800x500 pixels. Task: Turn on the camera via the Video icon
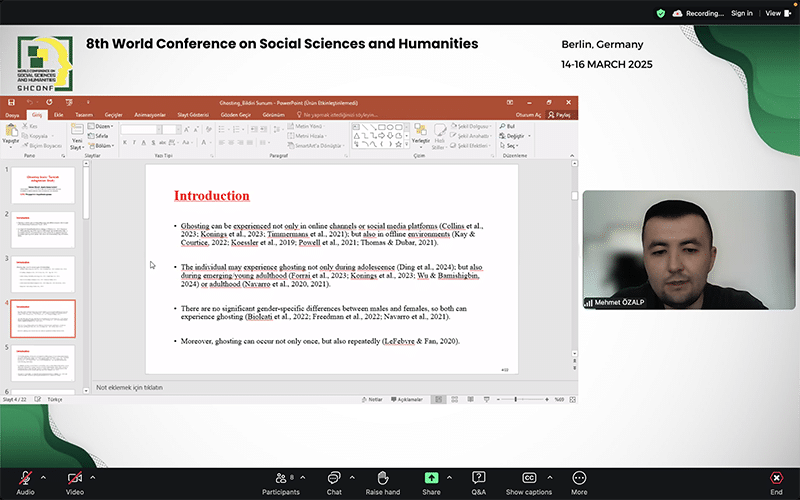(x=74, y=478)
